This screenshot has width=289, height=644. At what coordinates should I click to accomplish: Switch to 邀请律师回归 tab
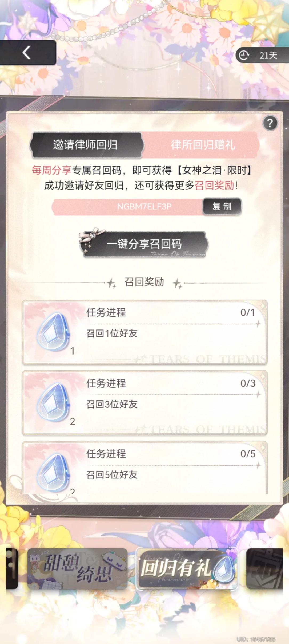coord(86,145)
